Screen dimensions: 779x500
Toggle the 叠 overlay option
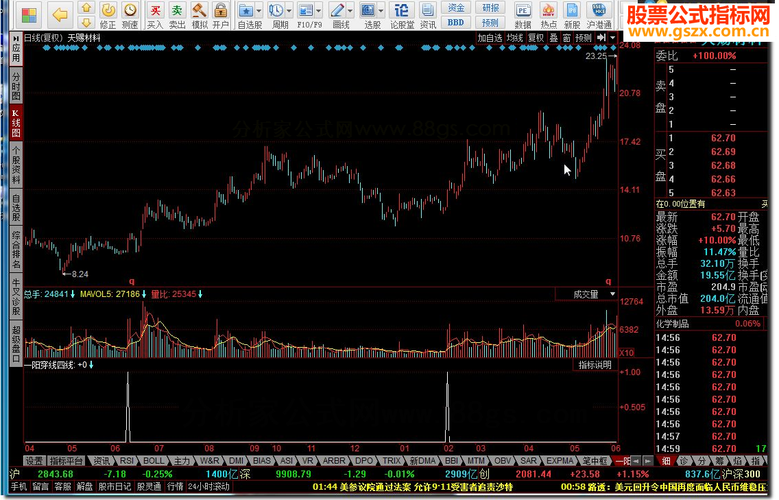(553, 38)
